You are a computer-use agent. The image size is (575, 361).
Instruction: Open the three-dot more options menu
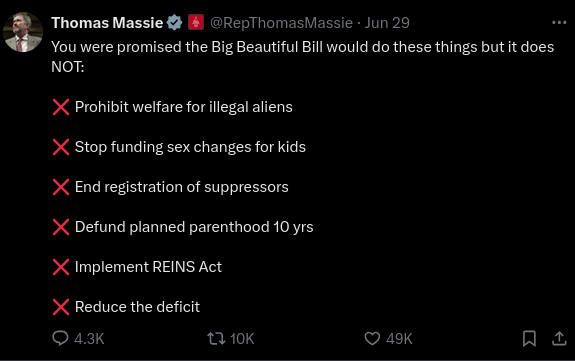click(x=559, y=23)
